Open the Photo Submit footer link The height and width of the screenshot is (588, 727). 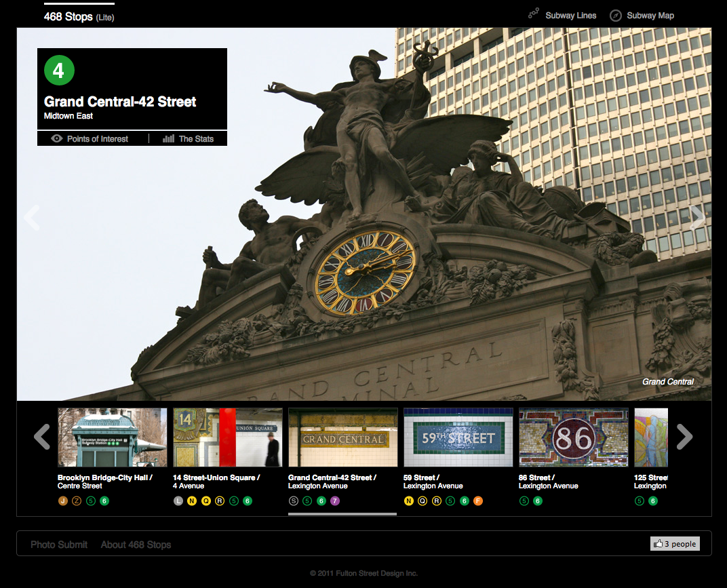pyautogui.click(x=59, y=545)
